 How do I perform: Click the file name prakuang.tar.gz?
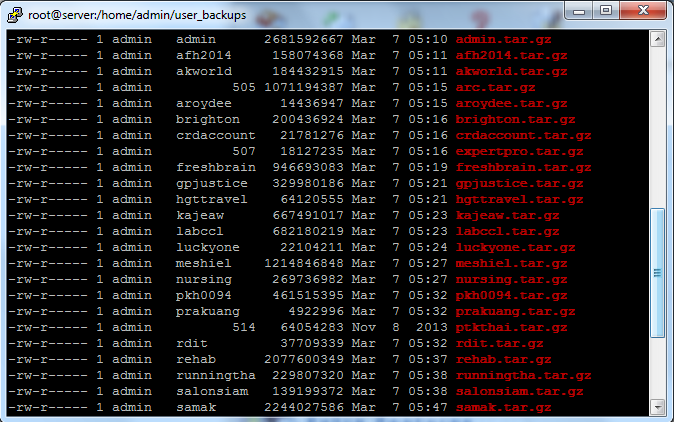(515, 312)
